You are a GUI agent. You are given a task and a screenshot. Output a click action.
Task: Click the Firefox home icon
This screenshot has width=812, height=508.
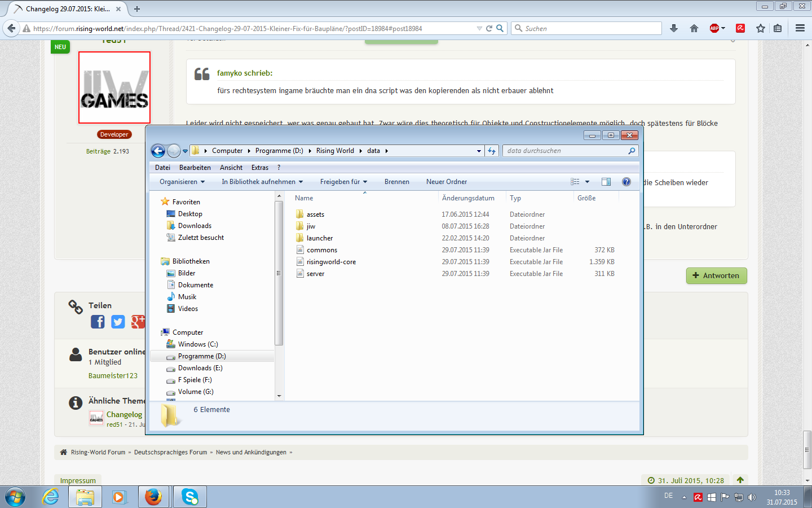(x=694, y=28)
